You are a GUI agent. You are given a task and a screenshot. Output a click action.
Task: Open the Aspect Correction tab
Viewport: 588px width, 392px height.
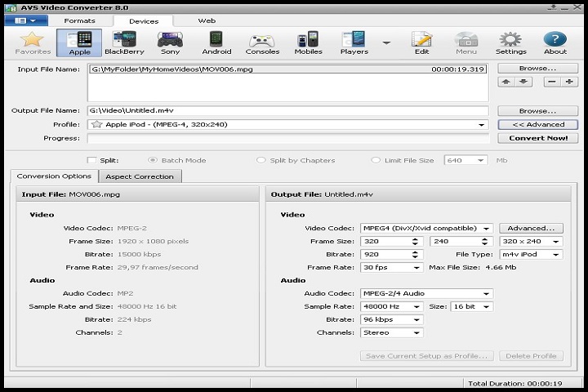[140, 176]
